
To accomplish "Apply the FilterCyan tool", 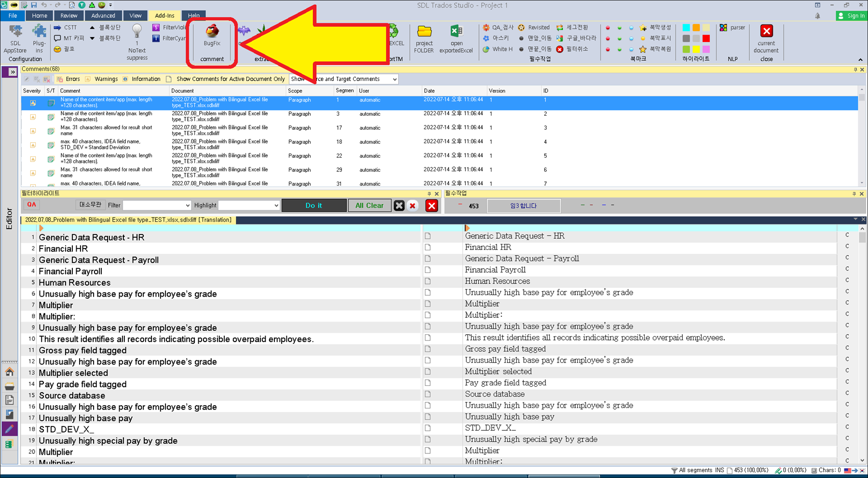I will point(169,38).
